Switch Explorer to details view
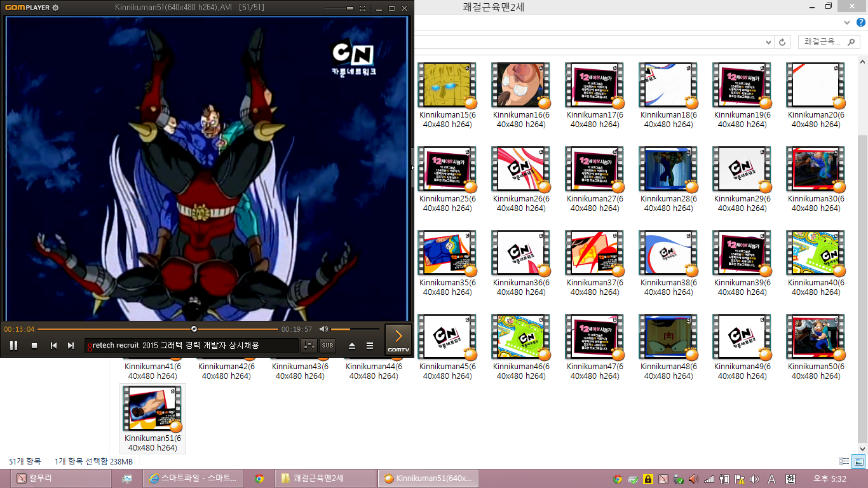The image size is (868, 488). (x=844, y=461)
